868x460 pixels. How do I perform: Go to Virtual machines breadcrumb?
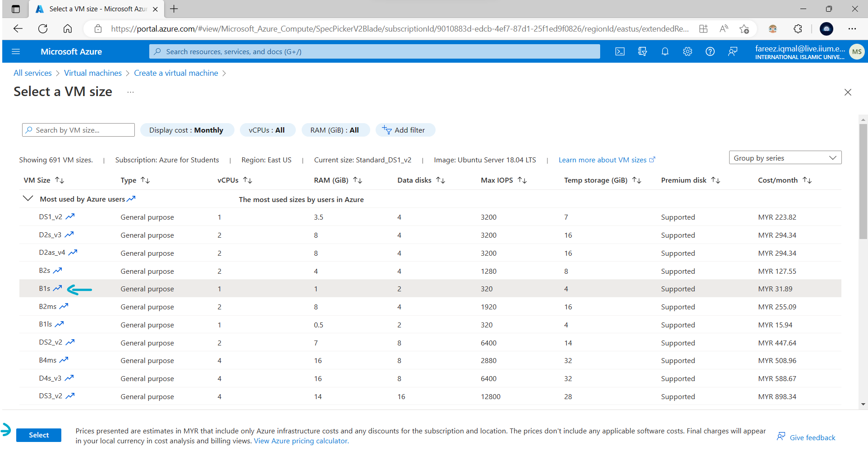(93, 73)
